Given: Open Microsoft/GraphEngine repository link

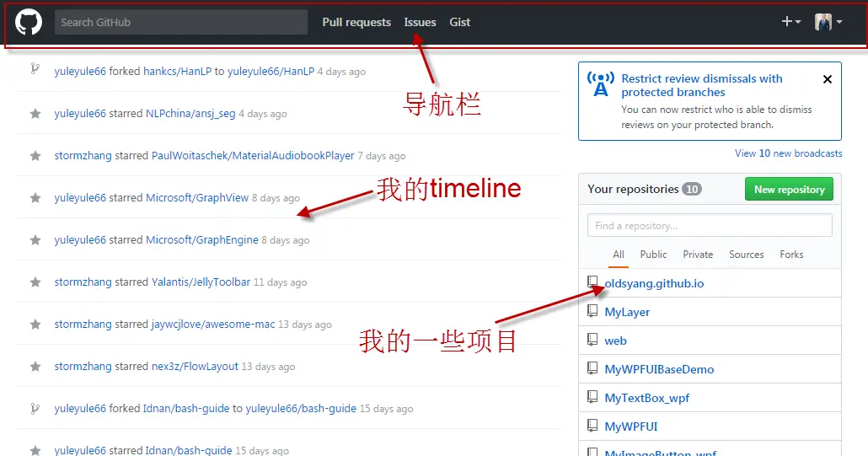Looking at the screenshot, I should [202, 239].
